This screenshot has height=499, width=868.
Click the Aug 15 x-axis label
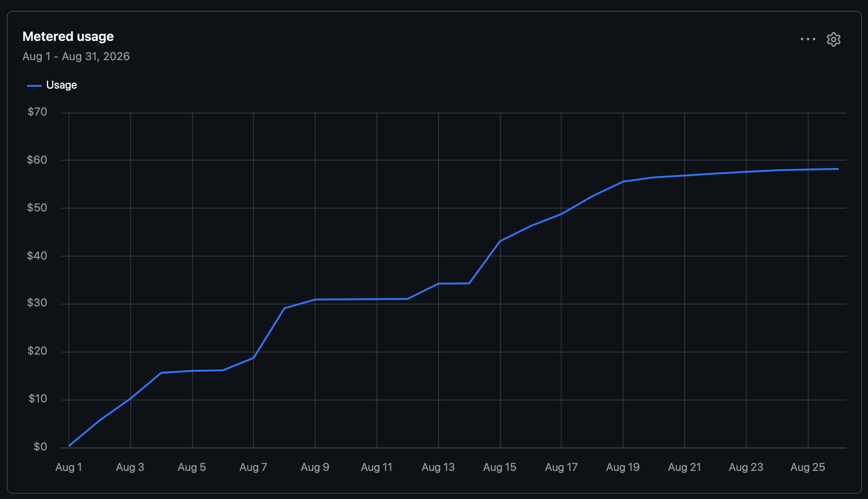(x=500, y=467)
